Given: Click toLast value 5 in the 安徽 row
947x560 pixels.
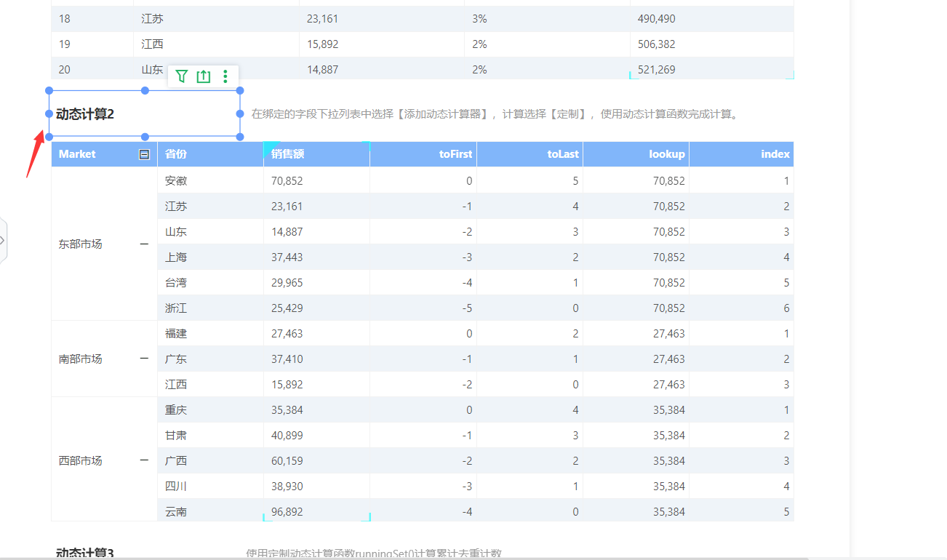Looking at the screenshot, I should point(576,180).
